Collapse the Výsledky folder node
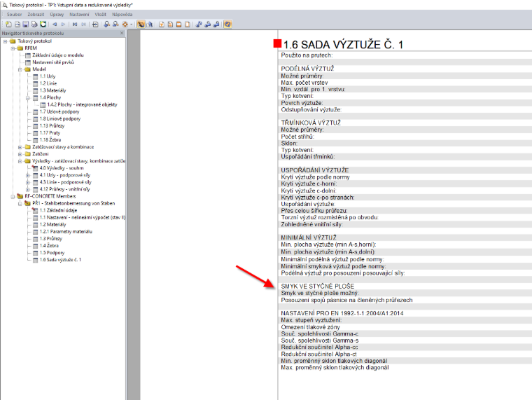Screen dimensions: 532x400 pyautogui.click(x=20, y=161)
